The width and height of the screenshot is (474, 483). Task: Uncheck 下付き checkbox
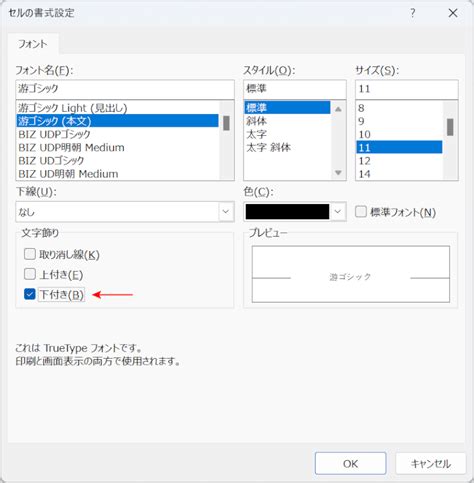[x=30, y=294]
